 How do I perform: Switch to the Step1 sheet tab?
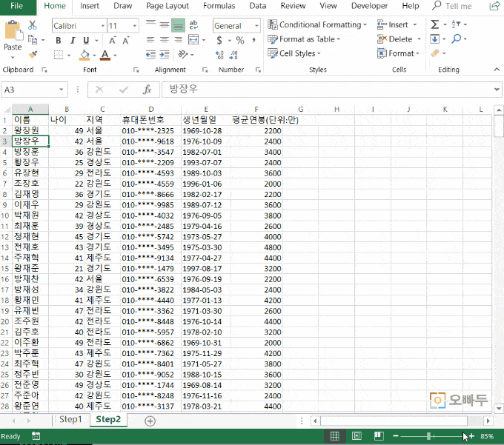pos(70,419)
